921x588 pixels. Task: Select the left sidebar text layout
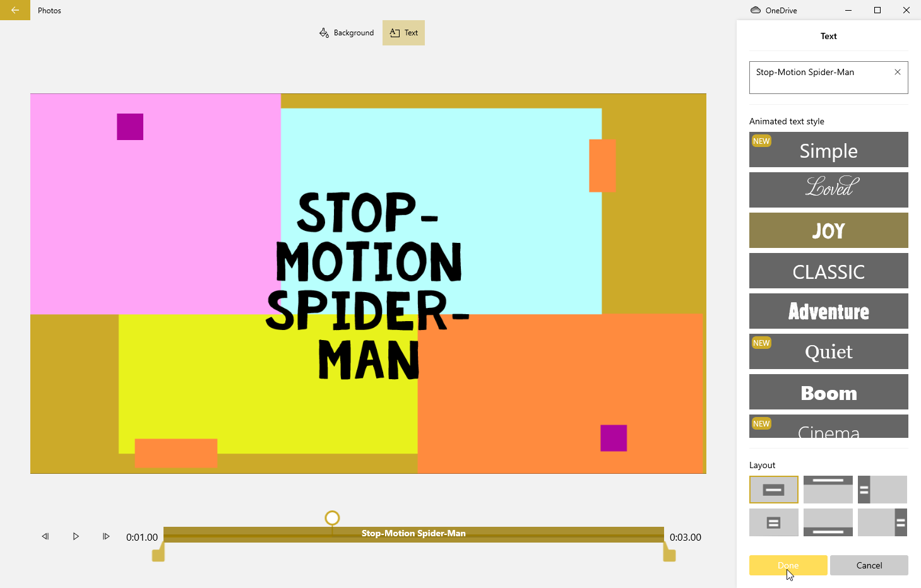click(882, 490)
